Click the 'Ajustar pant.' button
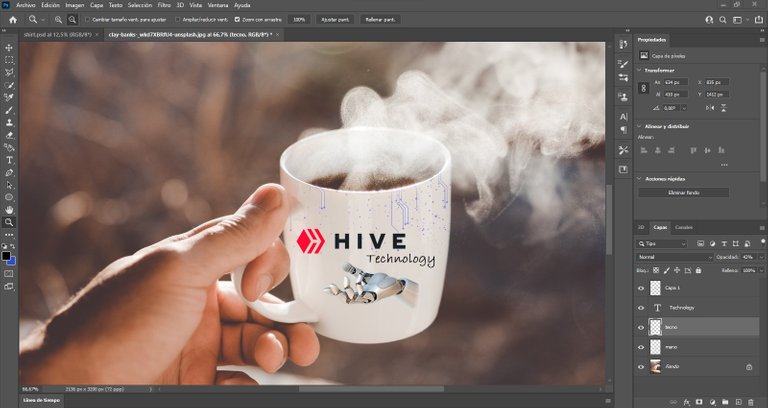The width and height of the screenshot is (768, 408). pos(335,20)
